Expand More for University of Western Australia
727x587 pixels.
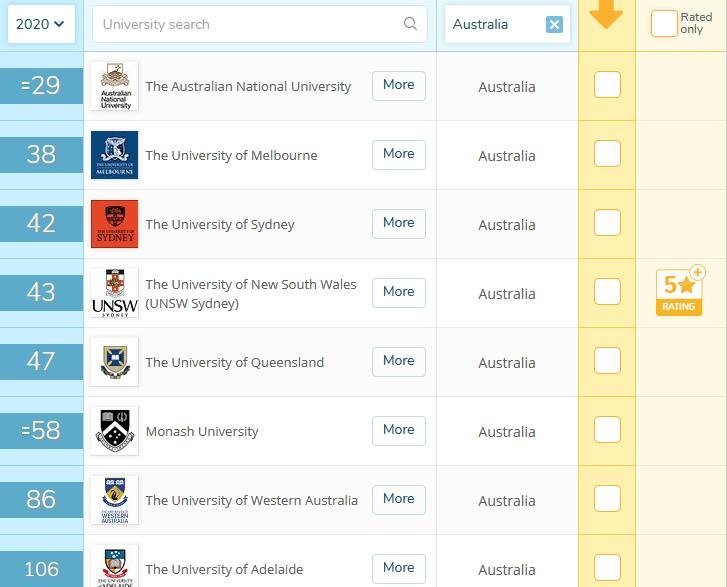coord(398,499)
